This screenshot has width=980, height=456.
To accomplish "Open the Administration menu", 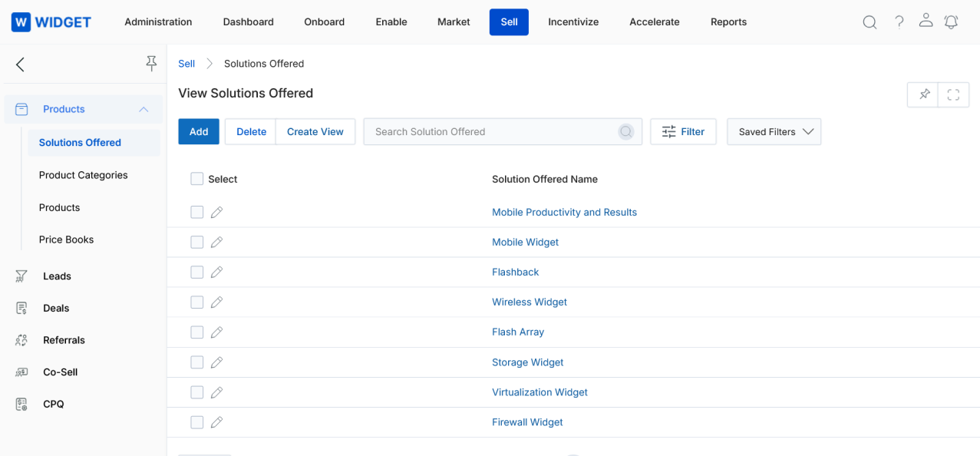I will click(158, 21).
